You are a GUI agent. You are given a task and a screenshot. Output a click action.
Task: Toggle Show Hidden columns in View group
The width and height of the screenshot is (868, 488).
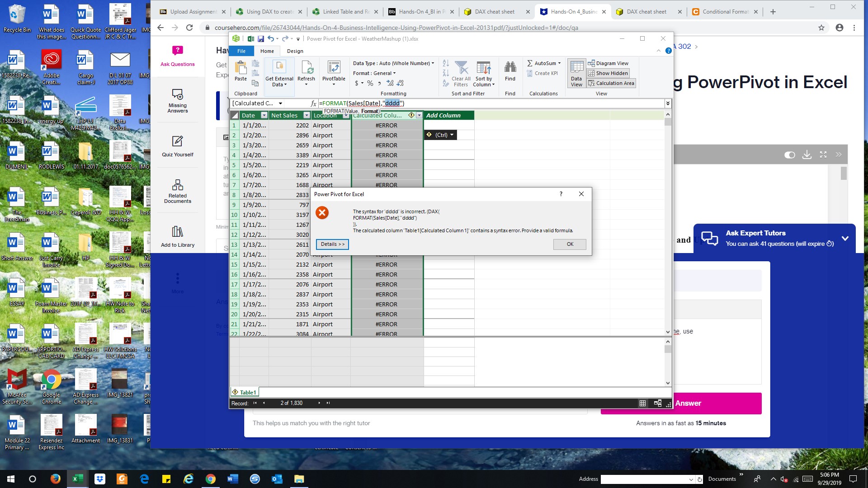[608, 73]
